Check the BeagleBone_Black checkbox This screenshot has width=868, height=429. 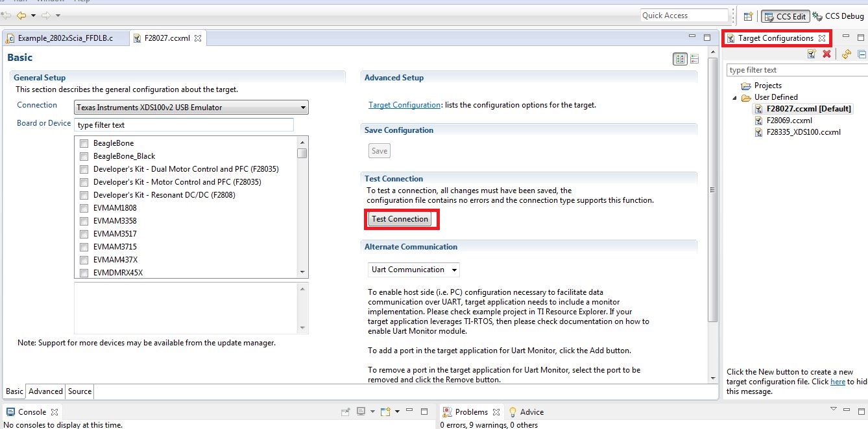84,156
